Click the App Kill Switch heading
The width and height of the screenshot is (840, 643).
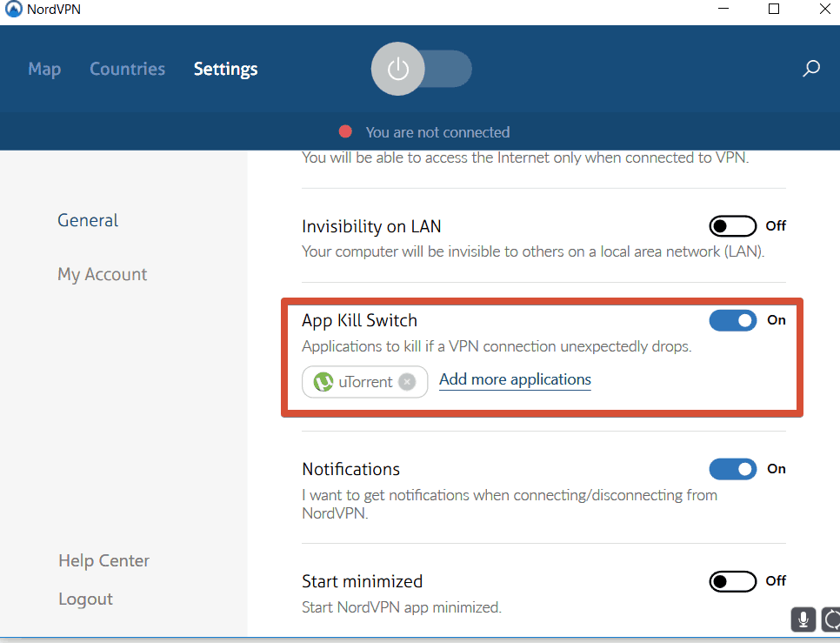359,320
